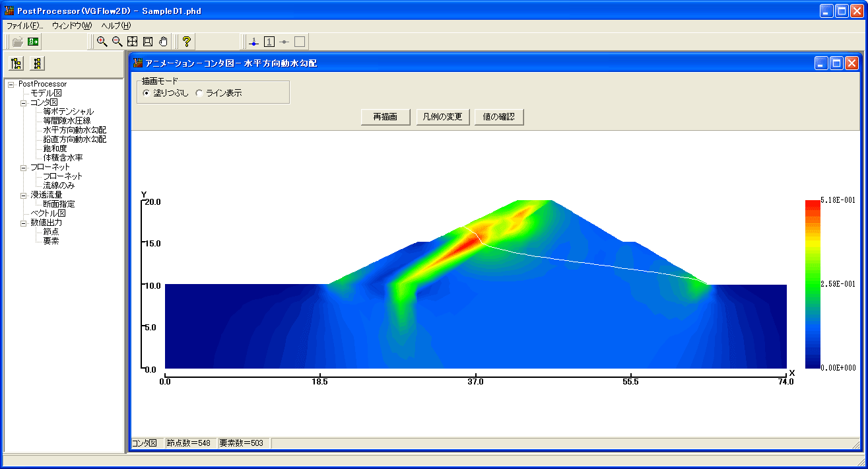
Task: Click the contour animation window's title icon
Action: pos(138,63)
